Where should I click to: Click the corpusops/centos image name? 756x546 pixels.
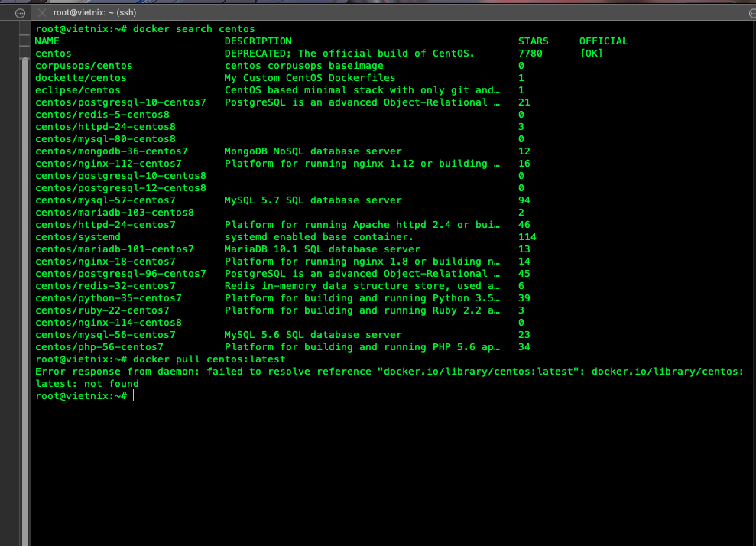84,66
